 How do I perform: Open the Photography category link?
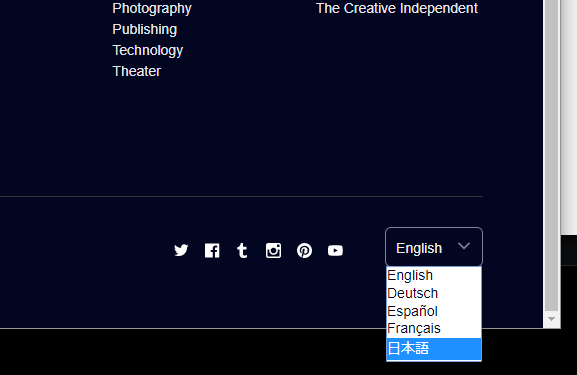152,8
